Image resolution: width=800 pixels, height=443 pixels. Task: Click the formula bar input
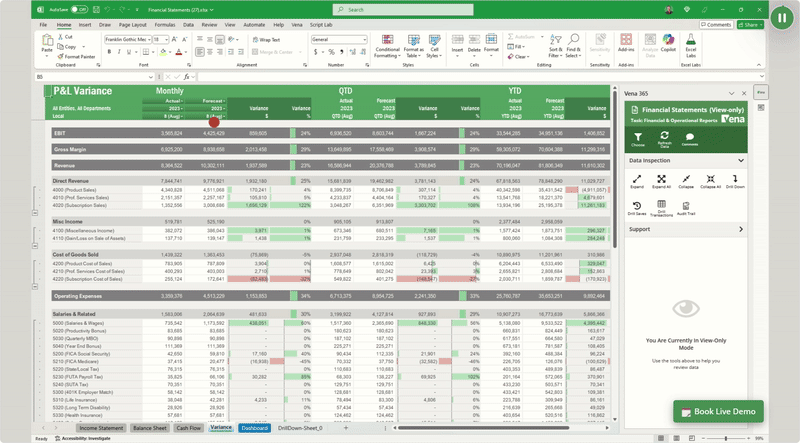pos(479,77)
